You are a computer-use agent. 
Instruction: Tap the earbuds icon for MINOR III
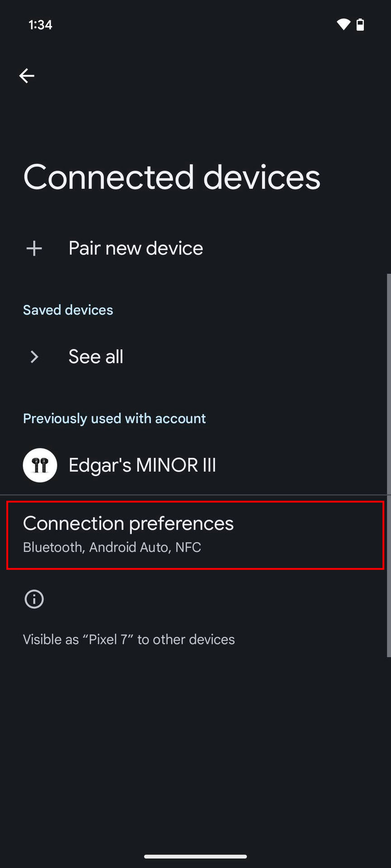point(40,465)
